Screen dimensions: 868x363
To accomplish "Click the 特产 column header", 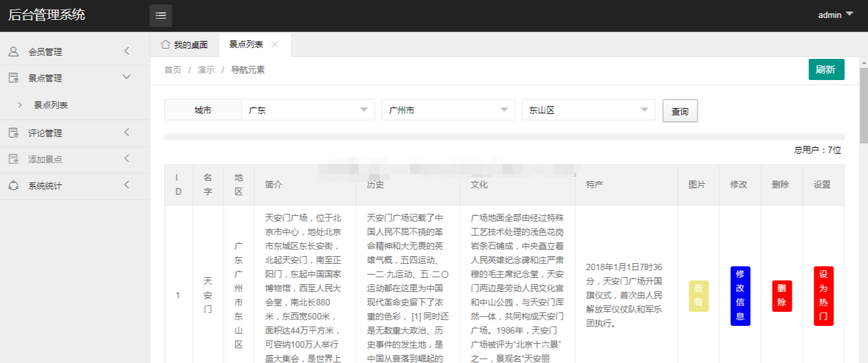I will pyautogui.click(x=626, y=184).
